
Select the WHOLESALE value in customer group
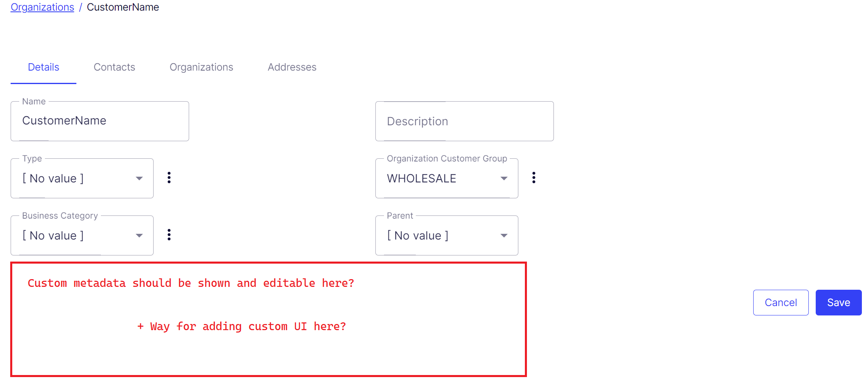point(422,178)
